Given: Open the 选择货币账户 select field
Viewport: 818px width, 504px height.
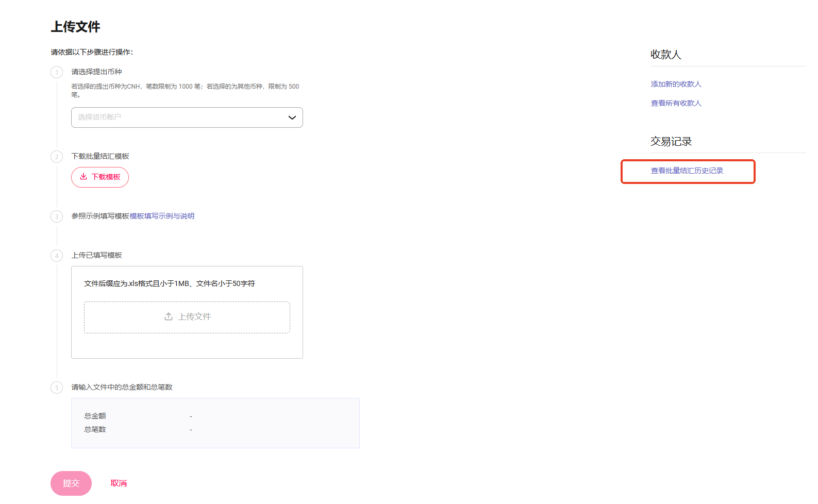Looking at the screenshot, I should (175, 117).
